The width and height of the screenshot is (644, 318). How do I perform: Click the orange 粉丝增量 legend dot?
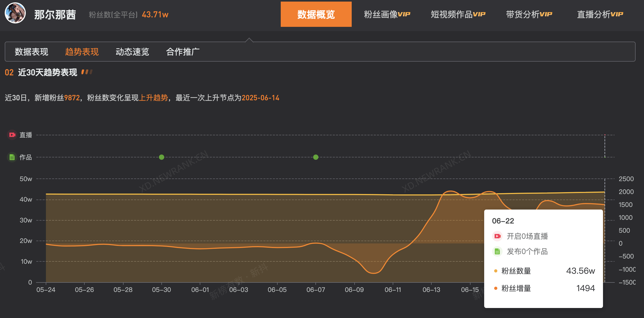pyautogui.click(x=495, y=288)
